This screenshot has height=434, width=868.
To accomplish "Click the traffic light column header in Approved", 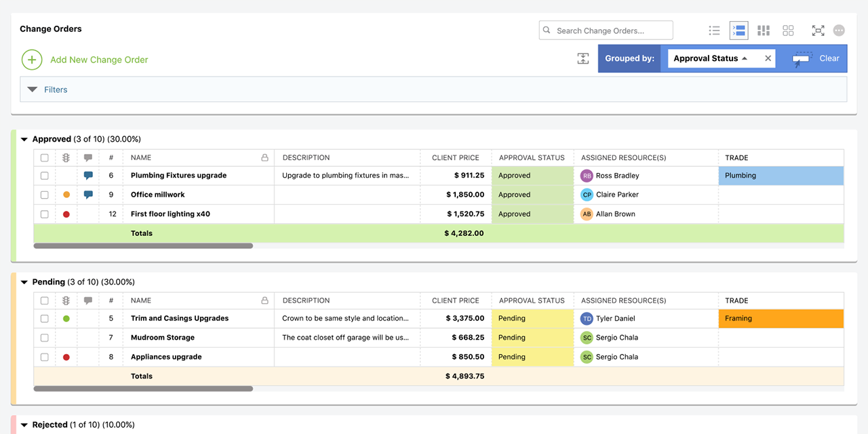I will tap(66, 158).
